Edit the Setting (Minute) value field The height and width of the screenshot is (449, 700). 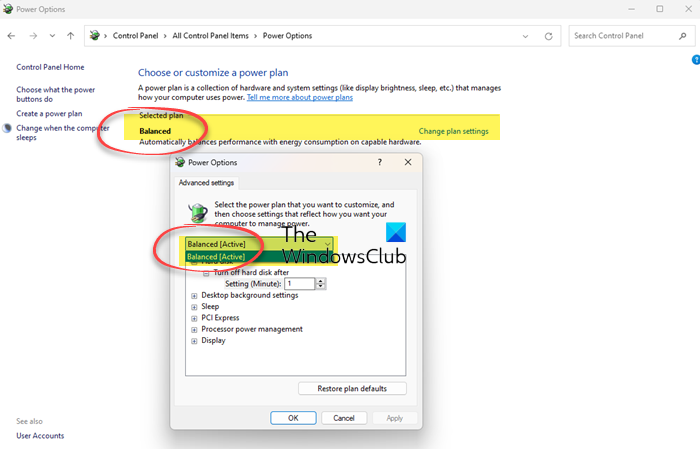point(300,283)
